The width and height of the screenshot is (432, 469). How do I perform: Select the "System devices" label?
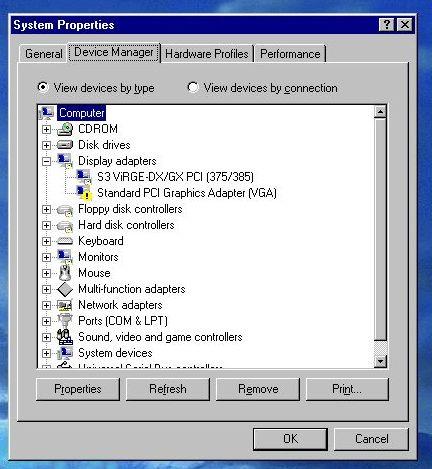115,353
